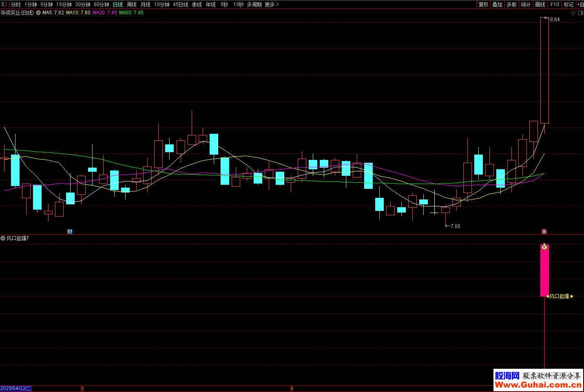
Task: Expand the 更多 periods menu
Action: coord(272,4)
